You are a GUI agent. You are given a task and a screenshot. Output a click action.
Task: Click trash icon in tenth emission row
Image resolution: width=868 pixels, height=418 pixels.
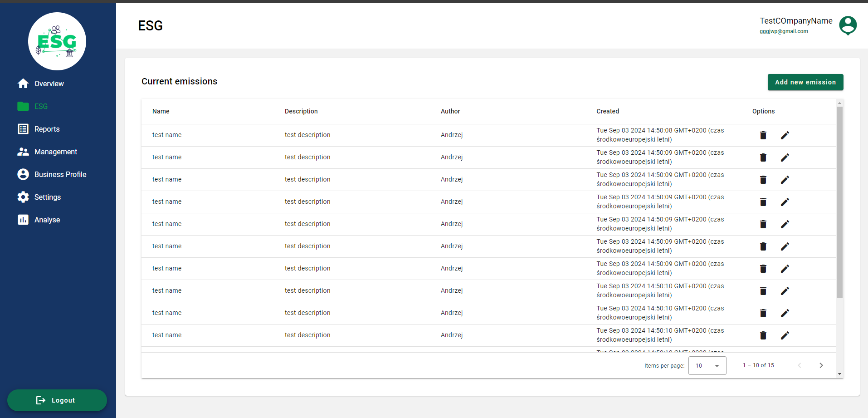[x=763, y=335]
